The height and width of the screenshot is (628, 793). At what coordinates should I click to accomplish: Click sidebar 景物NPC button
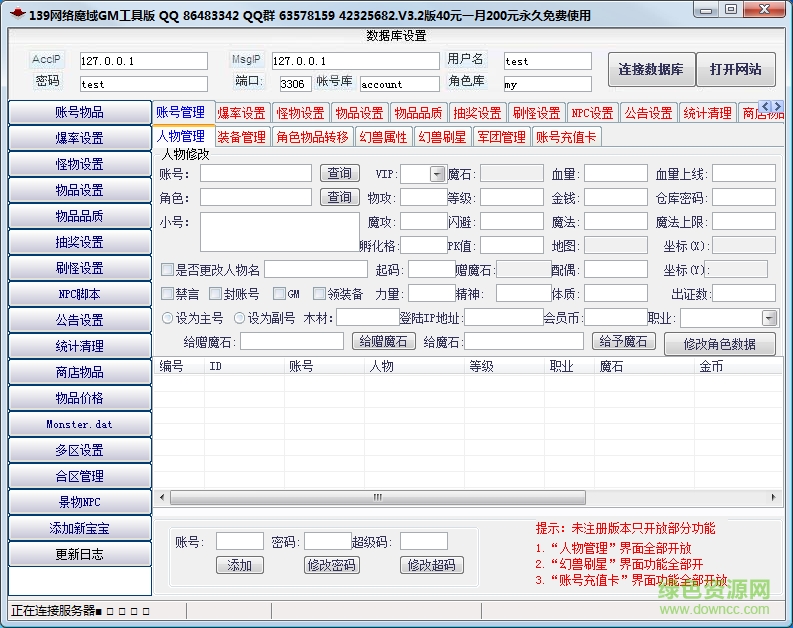tap(80, 503)
